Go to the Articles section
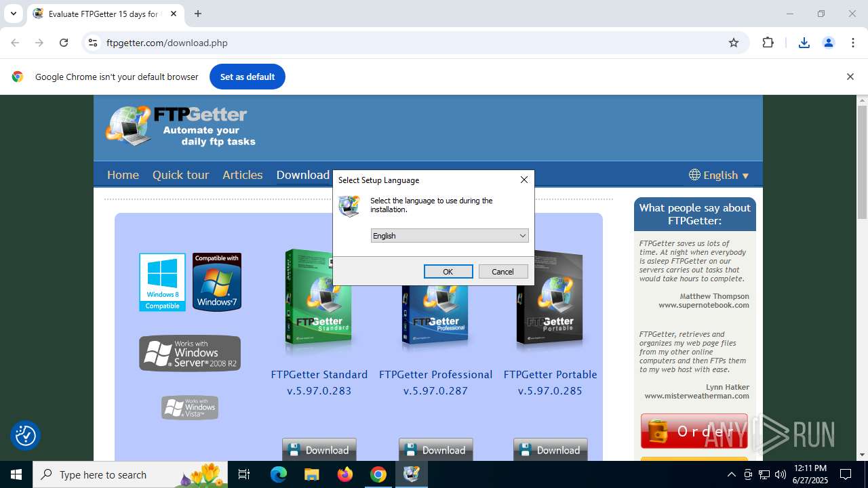868x488 pixels. [243, 175]
